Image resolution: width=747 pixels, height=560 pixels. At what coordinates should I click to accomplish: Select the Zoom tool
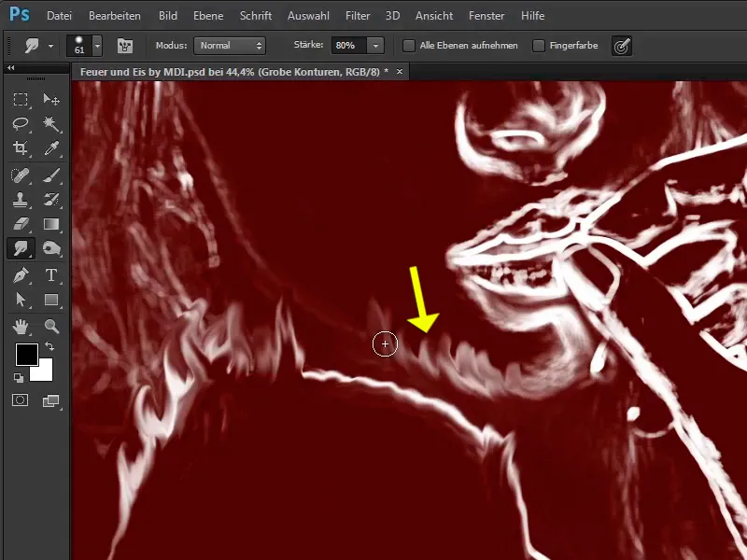tap(51, 326)
